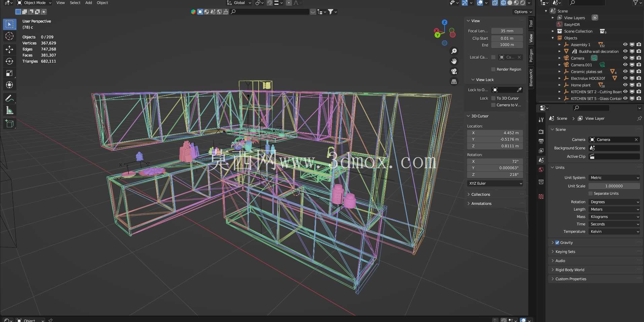Select the Measure tool
Screen dimensions: 644x322
point(9,110)
